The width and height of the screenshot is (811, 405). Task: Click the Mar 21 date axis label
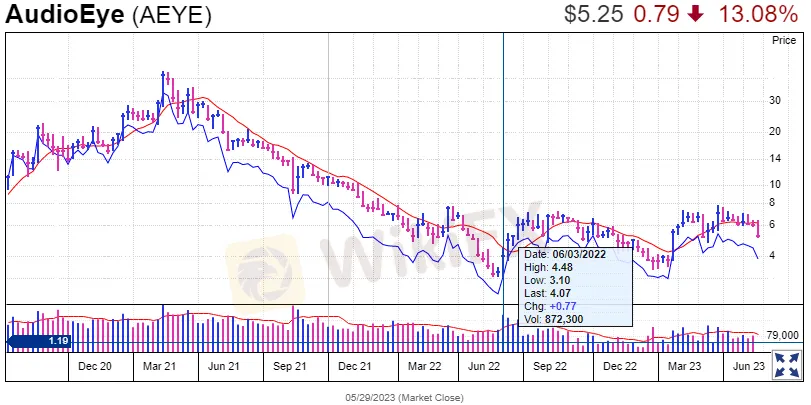click(x=159, y=366)
